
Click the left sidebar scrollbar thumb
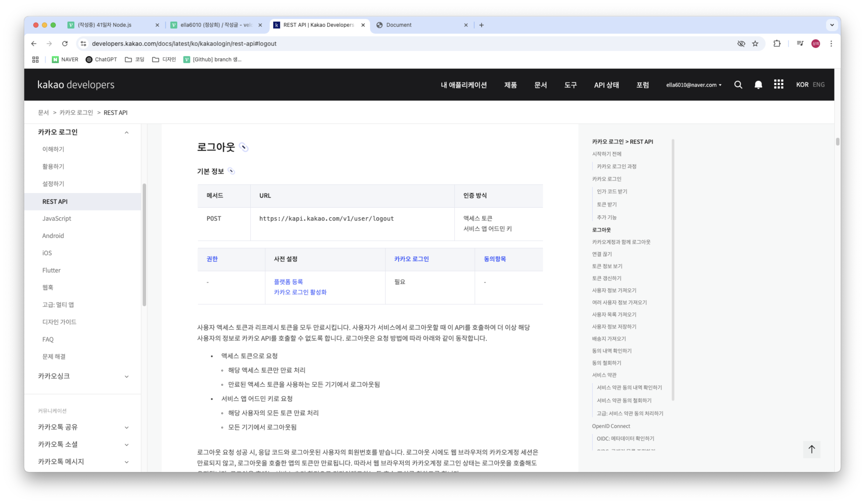(x=144, y=245)
